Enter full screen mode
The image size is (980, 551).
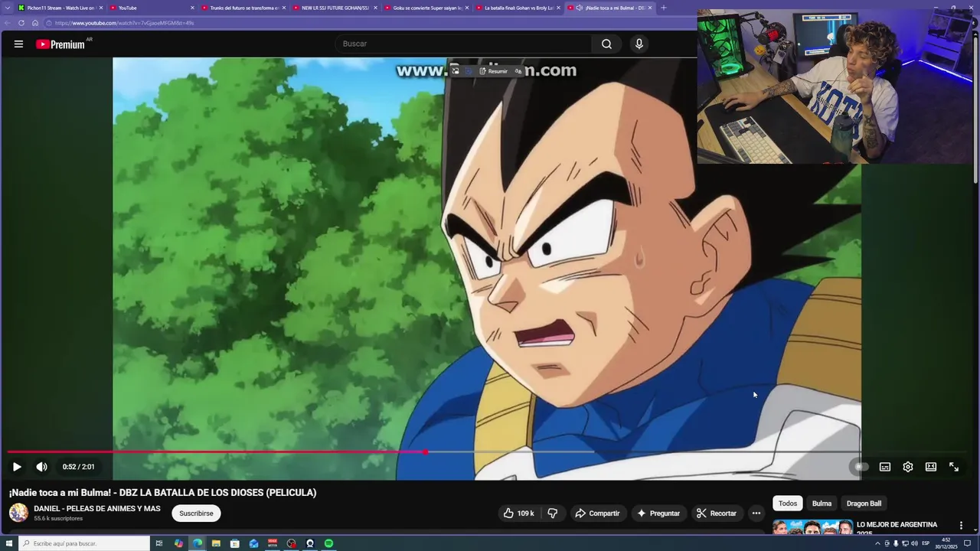click(x=954, y=467)
